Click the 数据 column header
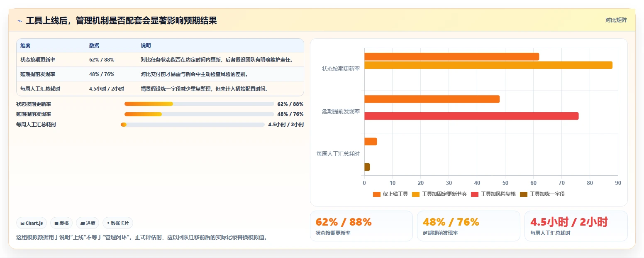This screenshot has width=644, height=258. pyautogui.click(x=94, y=46)
